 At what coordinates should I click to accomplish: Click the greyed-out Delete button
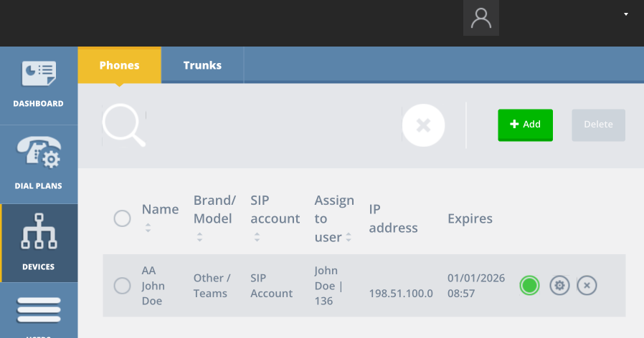pyautogui.click(x=598, y=125)
